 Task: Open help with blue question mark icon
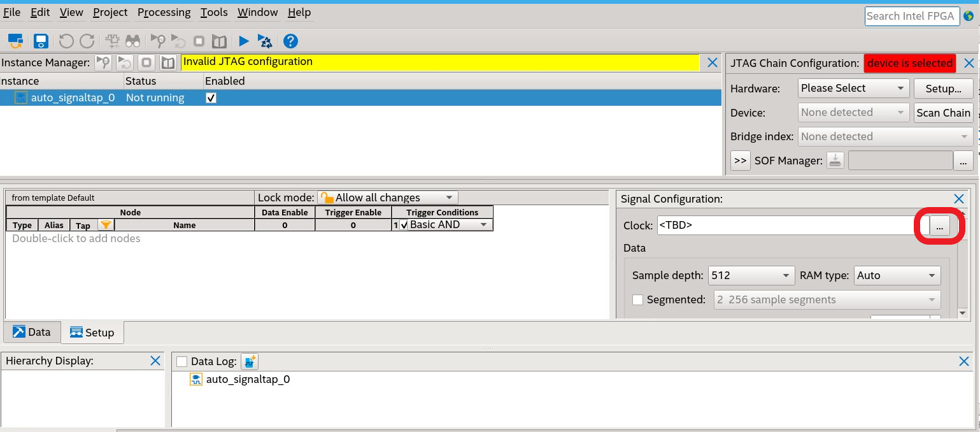pyautogui.click(x=290, y=41)
